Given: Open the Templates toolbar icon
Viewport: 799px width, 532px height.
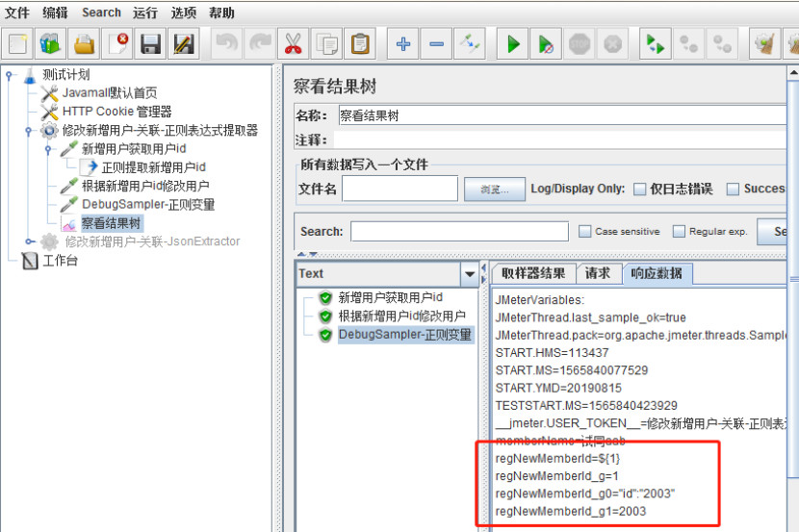Looking at the screenshot, I should pos(50,44).
